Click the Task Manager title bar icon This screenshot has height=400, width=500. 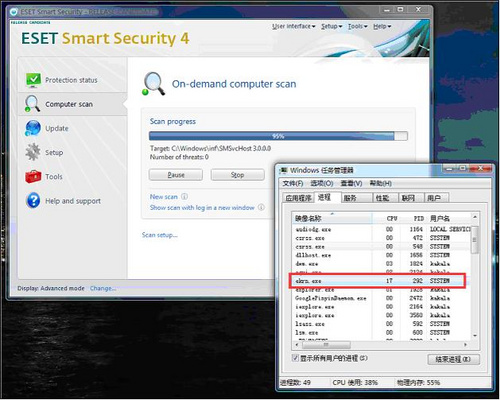coord(283,170)
